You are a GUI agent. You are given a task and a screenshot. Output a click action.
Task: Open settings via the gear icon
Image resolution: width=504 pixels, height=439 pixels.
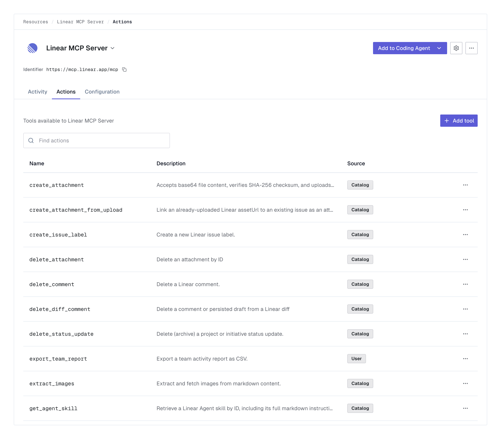tap(456, 48)
